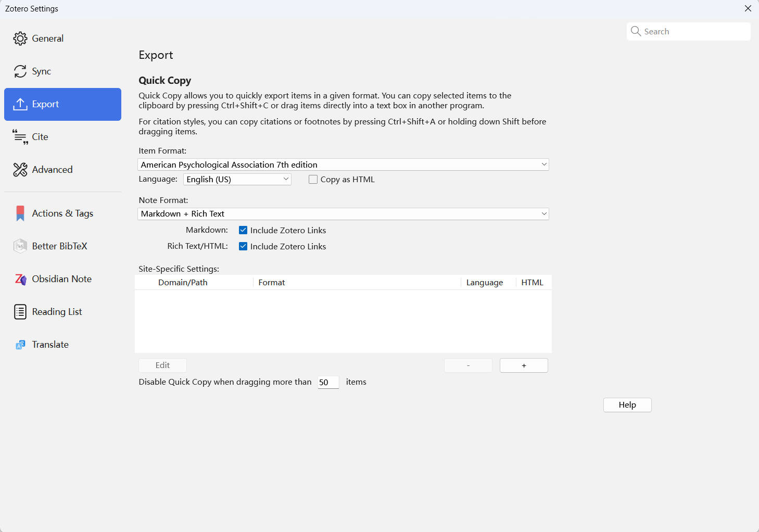Viewport: 759px width, 532px height.
Task: Toggle Rich Text/HTML Include Zotero Links
Action: pos(243,246)
